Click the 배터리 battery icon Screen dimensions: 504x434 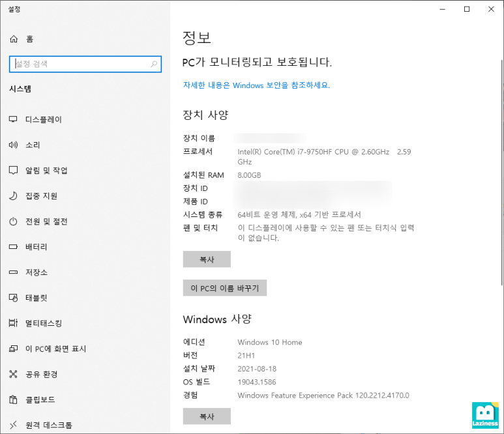[13, 247]
